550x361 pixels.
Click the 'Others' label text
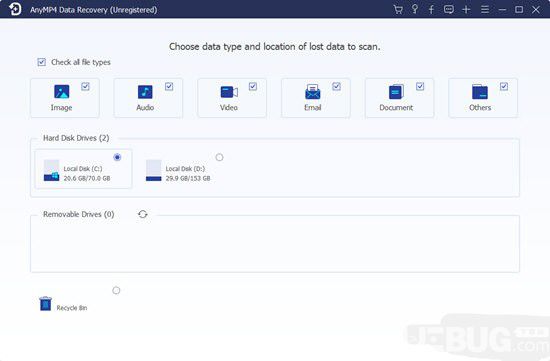(480, 107)
